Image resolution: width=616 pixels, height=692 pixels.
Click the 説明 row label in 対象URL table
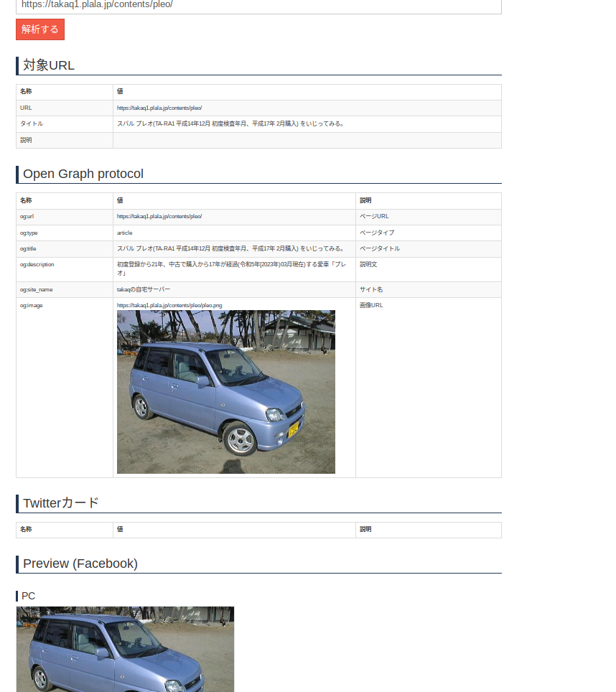pos(26,141)
